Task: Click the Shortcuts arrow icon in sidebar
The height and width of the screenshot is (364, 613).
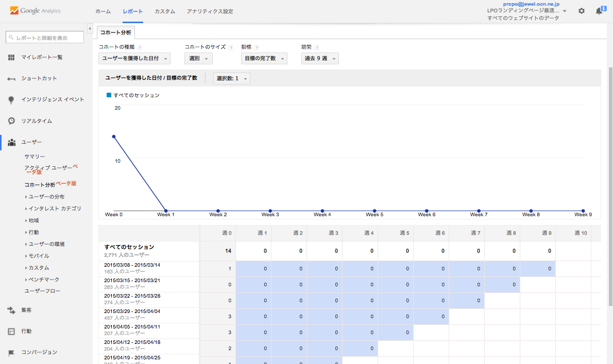Action: [x=11, y=79]
